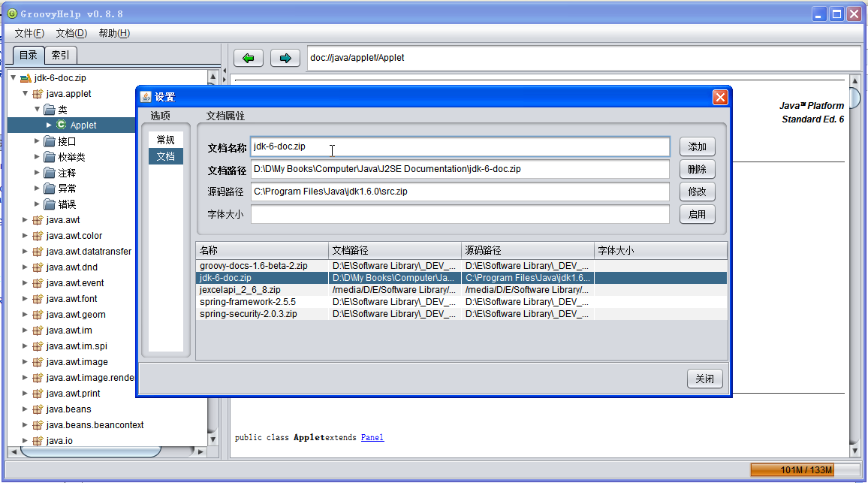Click the java.awt.image package icon

(x=38, y=362)
